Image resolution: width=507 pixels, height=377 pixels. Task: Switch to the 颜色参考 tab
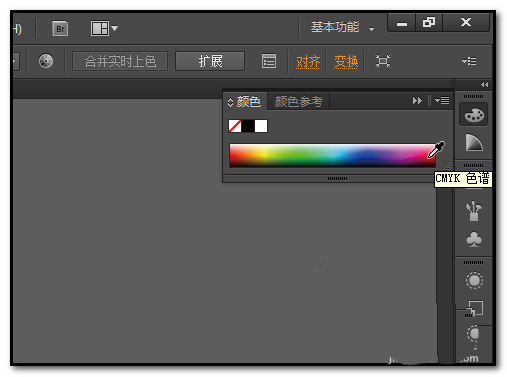pyautogui.click(x=299, y=101)
